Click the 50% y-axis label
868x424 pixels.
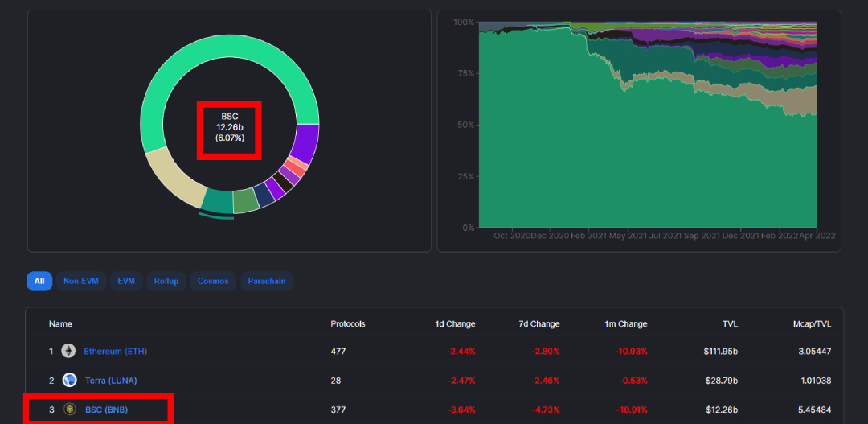[465, 126]
